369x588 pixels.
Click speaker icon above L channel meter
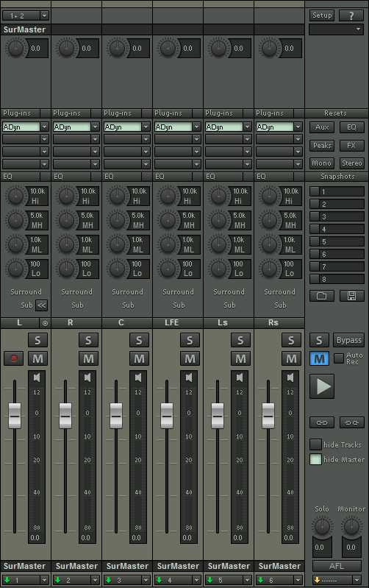pos(37,378)
